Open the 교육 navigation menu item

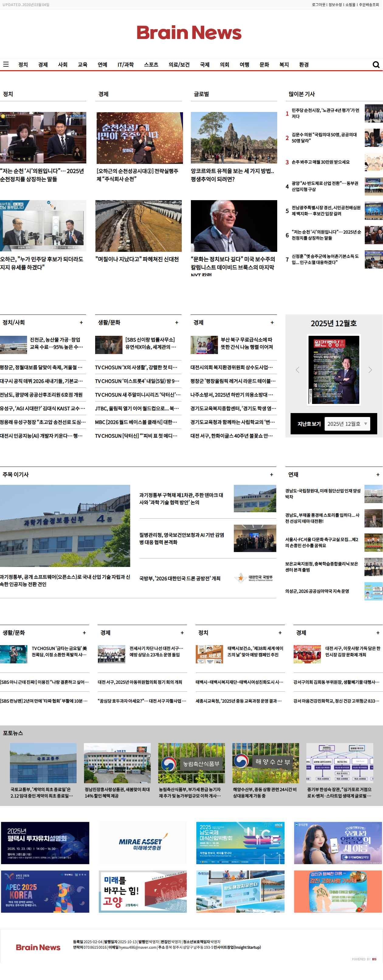click(x=83, y=65)
